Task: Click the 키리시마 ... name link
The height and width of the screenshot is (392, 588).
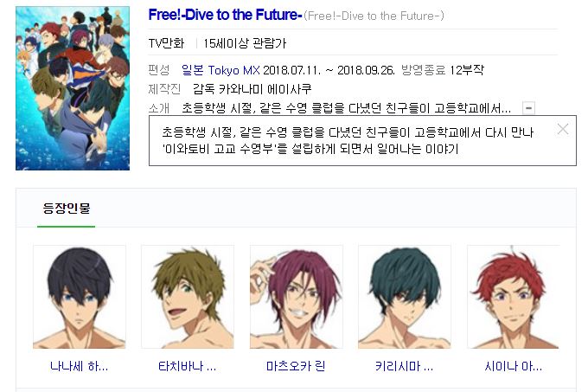Action: tap(405, 366)
